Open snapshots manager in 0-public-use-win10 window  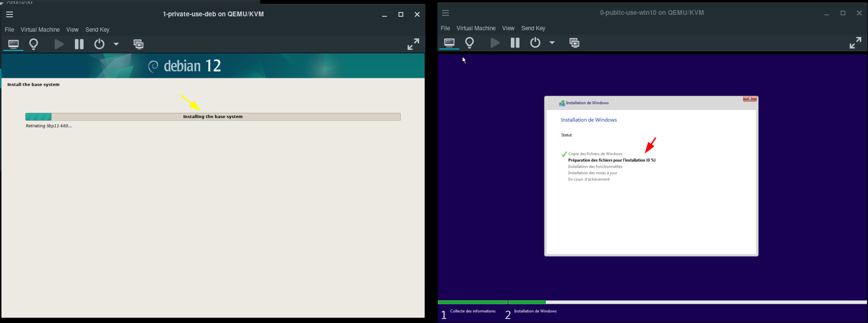click(575, 43)
